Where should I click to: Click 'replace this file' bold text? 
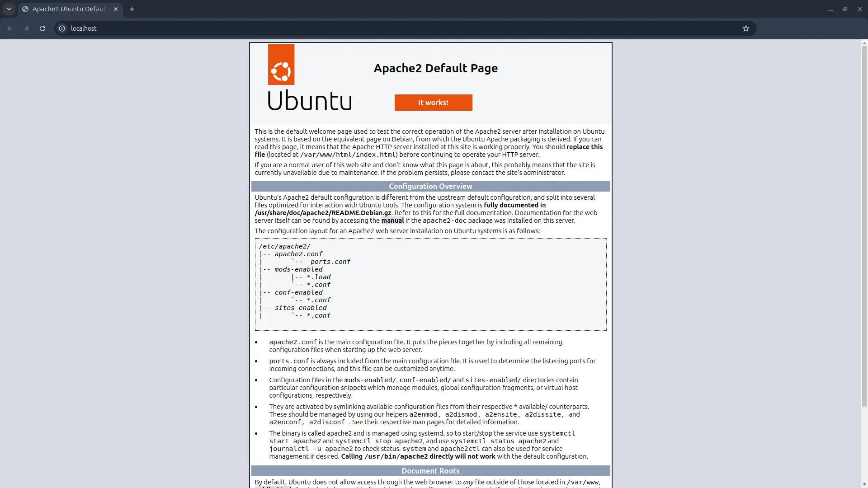pos(429,150)
